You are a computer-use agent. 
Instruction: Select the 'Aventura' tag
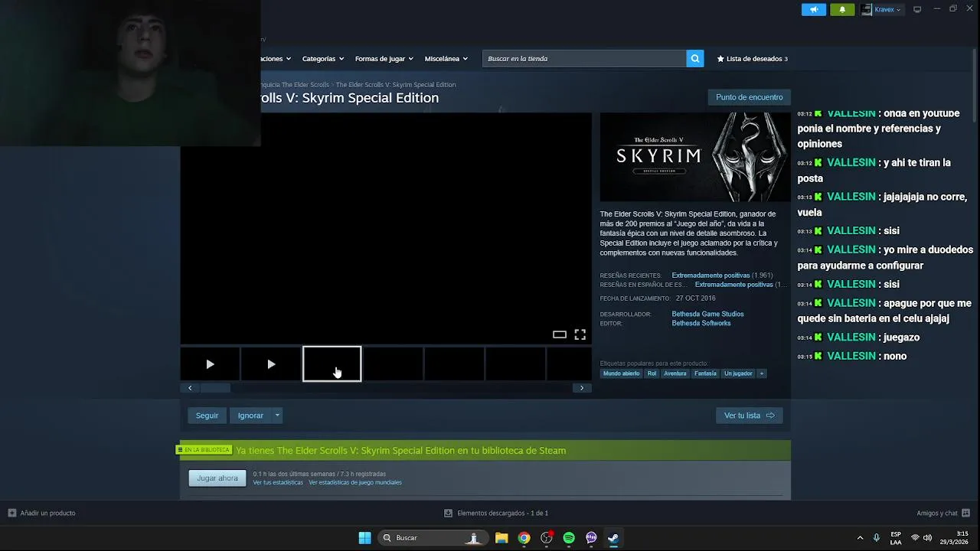click(675, 373)
